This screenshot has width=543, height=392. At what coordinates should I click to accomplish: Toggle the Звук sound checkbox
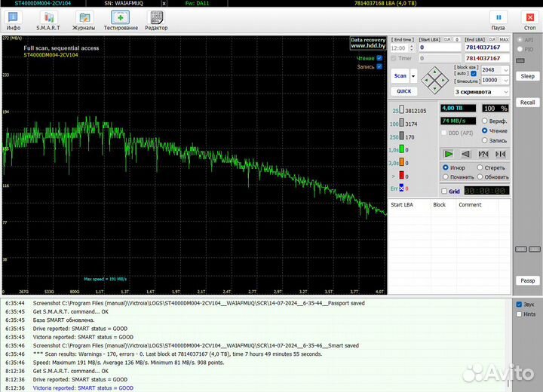(x=518, y=305)
